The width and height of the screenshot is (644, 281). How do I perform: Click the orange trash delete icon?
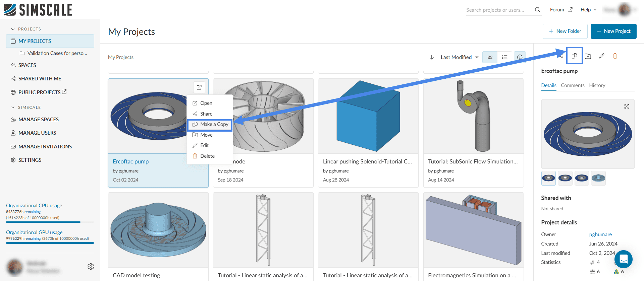point(615,56)
